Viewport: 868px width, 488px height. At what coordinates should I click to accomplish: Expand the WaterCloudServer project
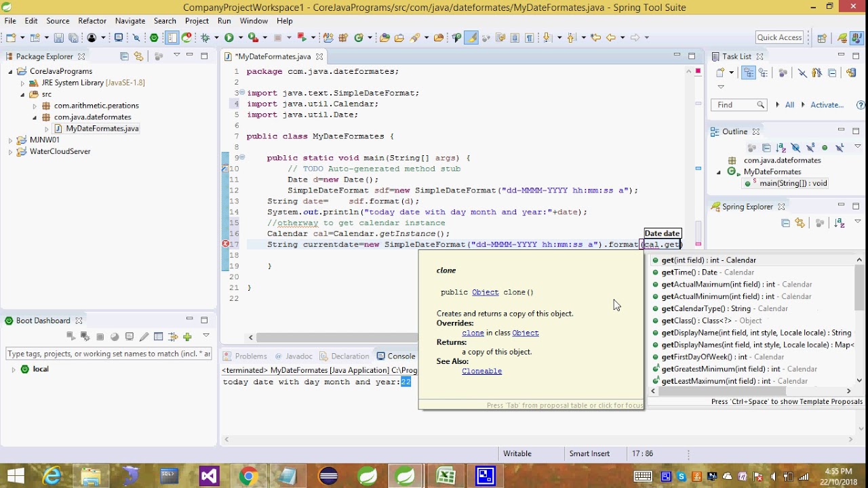pos(10,152)
